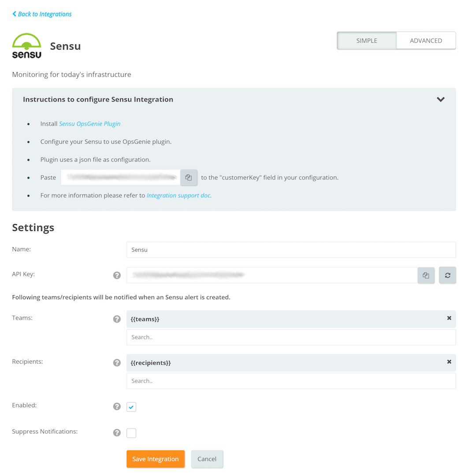Open help icon next to API Key
Screen dimensions: 472x476
pos(117,275)
